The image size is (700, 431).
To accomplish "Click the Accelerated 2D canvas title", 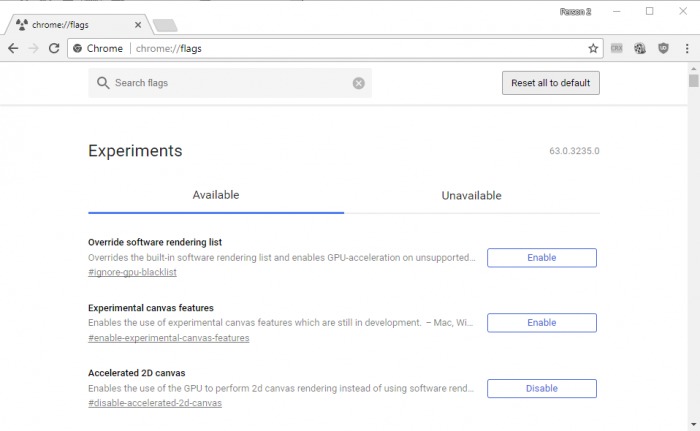I will tap(137, 373).
